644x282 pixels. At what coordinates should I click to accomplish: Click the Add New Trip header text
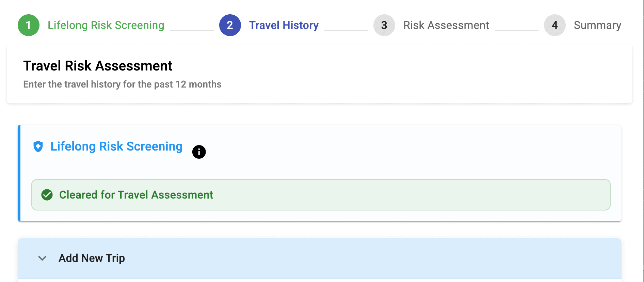coord(92,258)
